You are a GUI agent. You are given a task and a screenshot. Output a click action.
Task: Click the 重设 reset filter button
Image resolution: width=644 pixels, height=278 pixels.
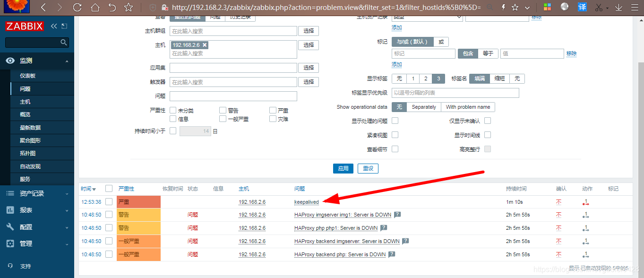[x=368, y=168]
